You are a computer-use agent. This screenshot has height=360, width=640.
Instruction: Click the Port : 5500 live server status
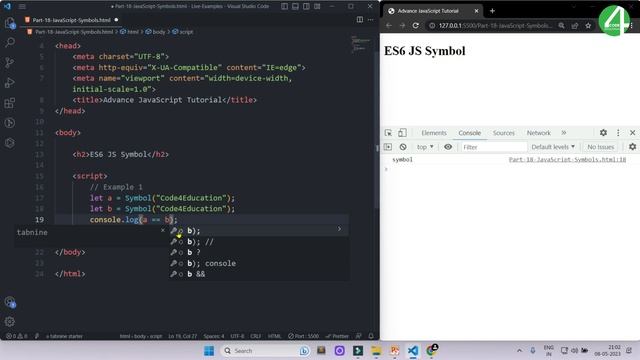point(303,336)
